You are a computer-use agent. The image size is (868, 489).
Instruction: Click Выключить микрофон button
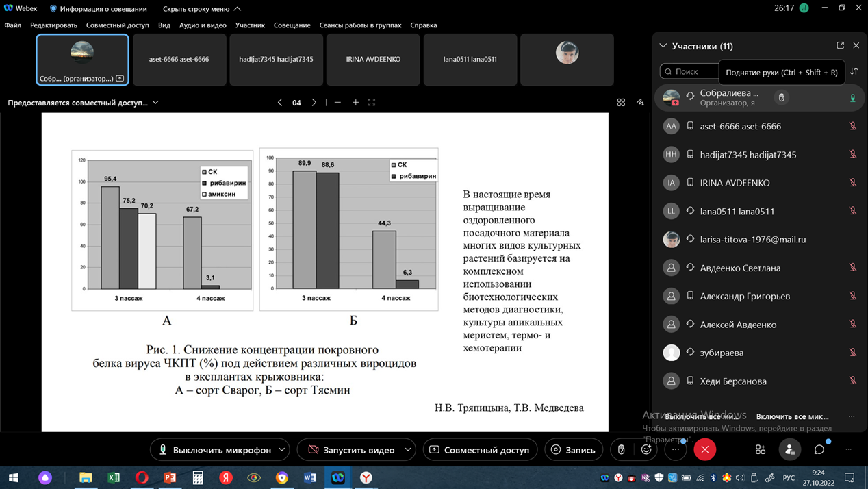(x=214, y=450)
